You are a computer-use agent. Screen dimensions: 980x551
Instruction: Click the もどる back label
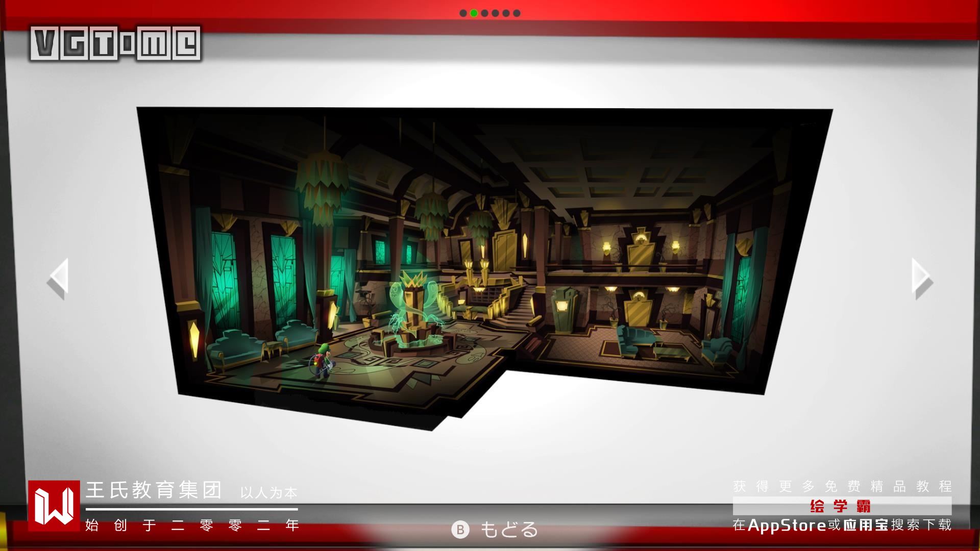pyautogui.click(x=508, y=530)
